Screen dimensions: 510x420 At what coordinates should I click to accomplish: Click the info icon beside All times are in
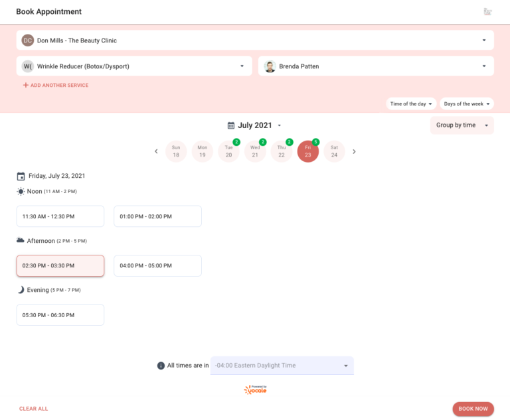(x=161, y=366)
